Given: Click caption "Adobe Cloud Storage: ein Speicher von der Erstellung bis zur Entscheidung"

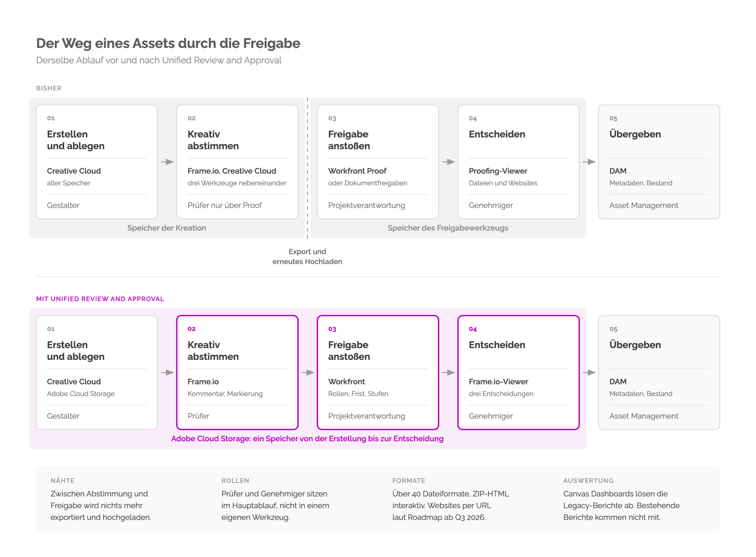Looking at the screenshot, I should [x=307, y=439].
